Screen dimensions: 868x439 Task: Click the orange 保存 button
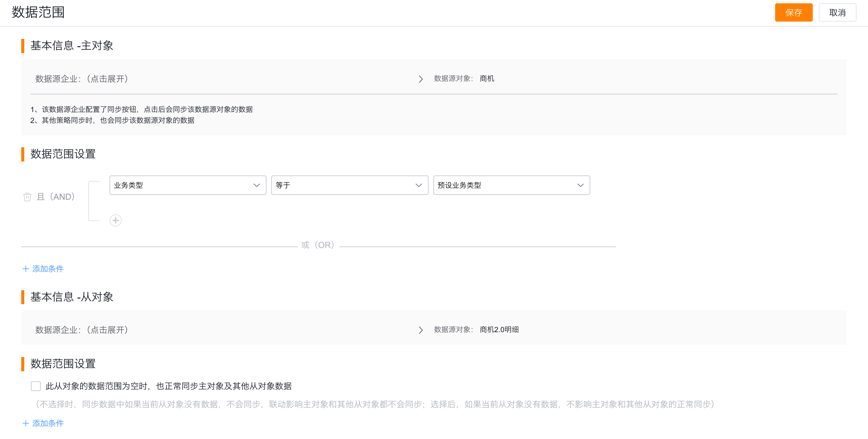793,12
